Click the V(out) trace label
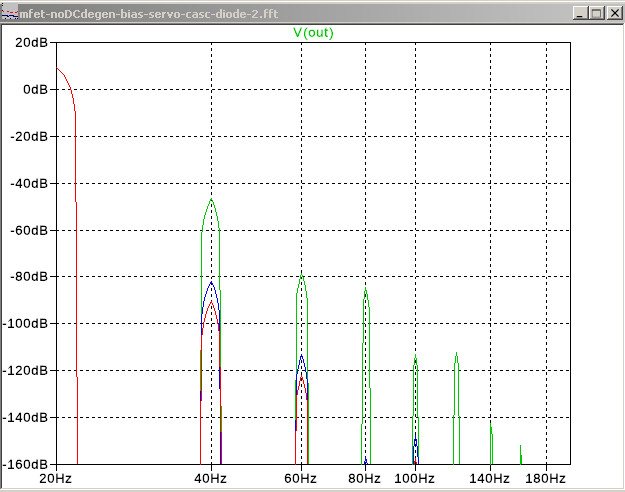 313,33
